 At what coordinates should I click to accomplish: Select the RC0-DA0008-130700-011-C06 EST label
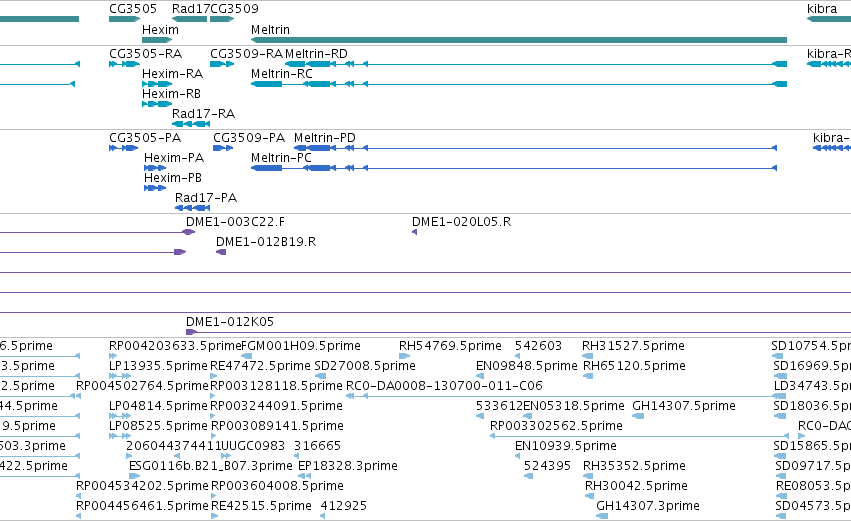tap(444, 386)
